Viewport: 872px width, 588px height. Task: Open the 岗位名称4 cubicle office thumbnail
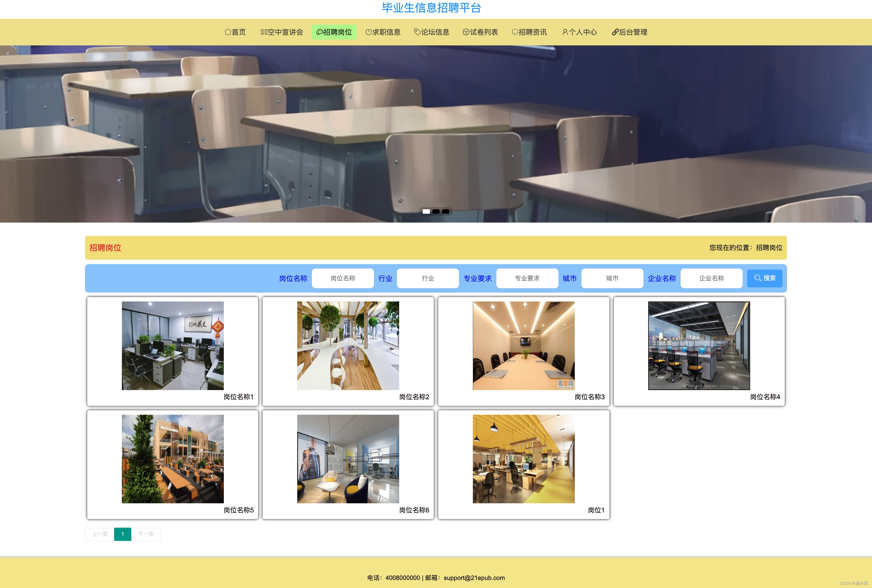tap(699, 346)
